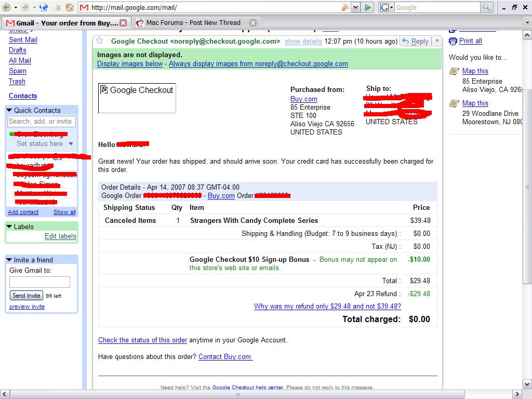
Task: Click the RSS feed icon in address bar
Action: 345,7
